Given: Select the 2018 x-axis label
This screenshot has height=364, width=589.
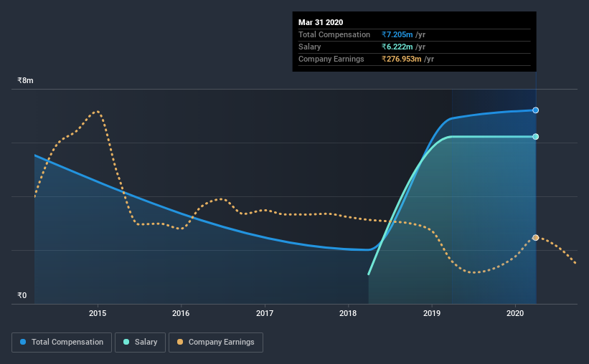Looking at the screenshot, I should click(348, 313).
